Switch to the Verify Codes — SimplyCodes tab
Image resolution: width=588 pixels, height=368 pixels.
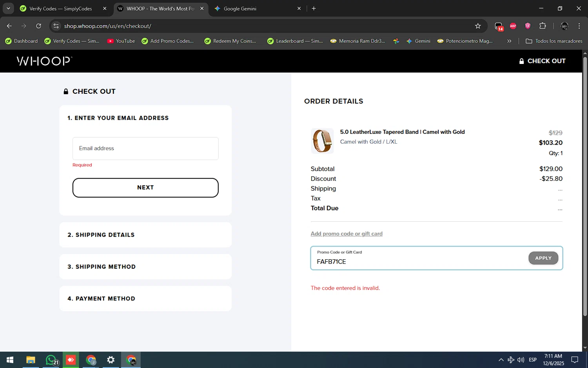61,8
